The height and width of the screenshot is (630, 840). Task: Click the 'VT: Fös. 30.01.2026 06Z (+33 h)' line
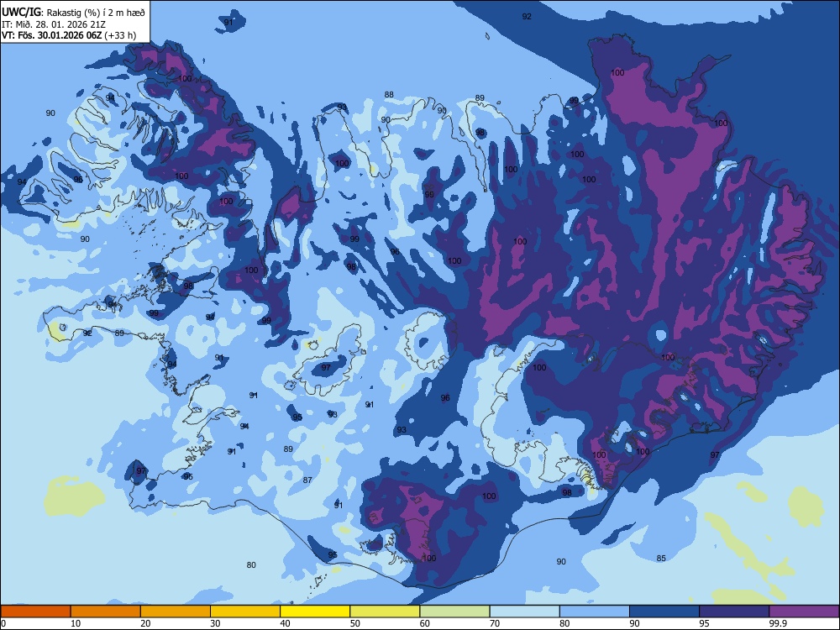69,36
